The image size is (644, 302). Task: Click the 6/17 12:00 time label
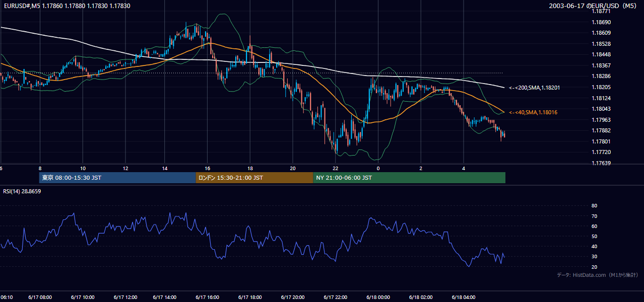[124, 297]
